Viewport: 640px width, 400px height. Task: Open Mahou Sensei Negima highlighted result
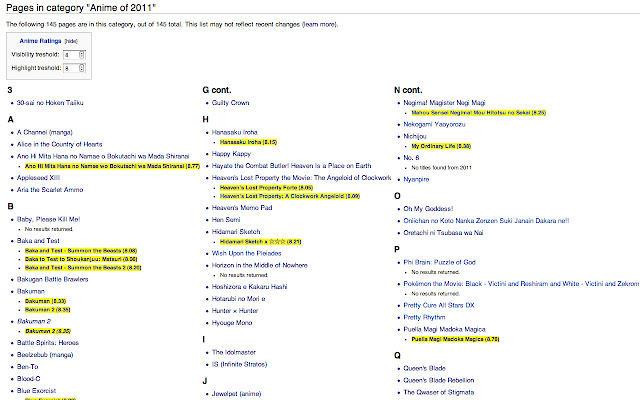pos(478,113)
